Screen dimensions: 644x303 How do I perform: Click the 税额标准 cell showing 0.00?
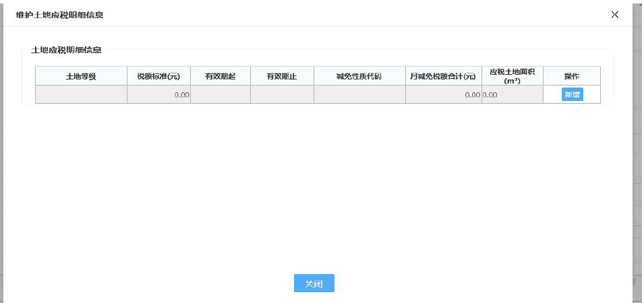pos(158,94)
